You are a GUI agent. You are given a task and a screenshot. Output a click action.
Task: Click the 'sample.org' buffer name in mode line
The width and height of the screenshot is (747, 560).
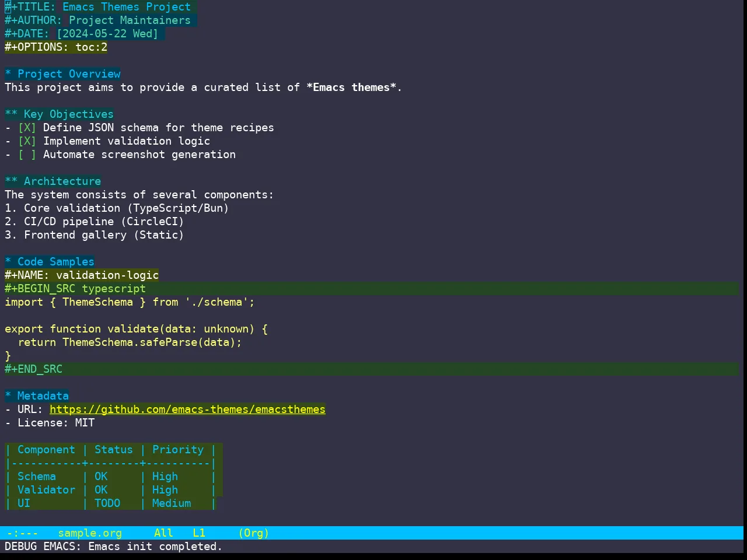90,533
